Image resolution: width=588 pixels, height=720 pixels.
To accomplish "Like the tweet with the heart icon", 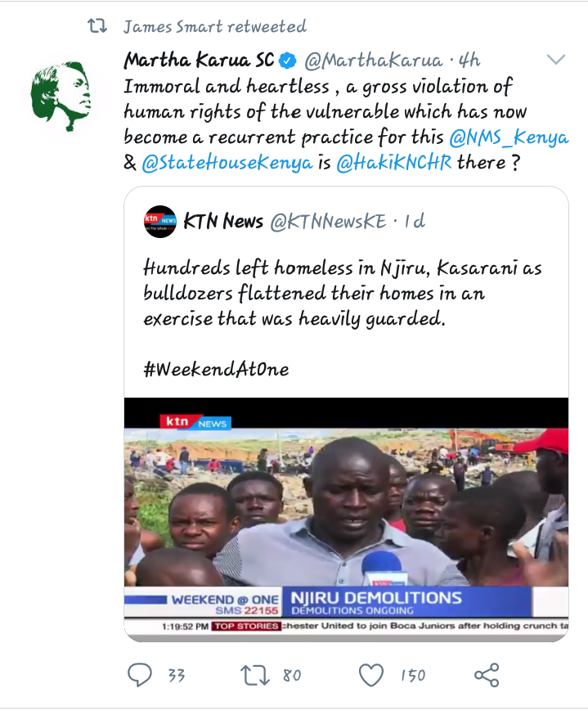I will (x=371, y=676).
